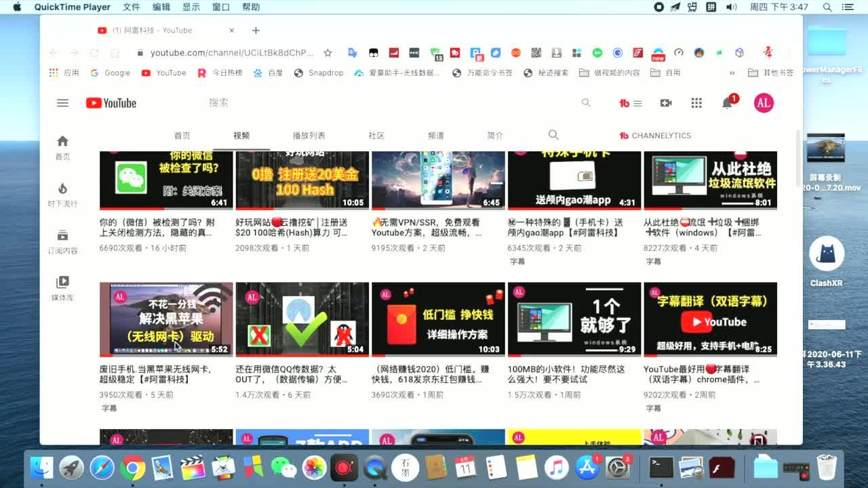The width and height of the screenshot is (868, 488).
Task: Open the create video camera icon
Action: point(666,103)
